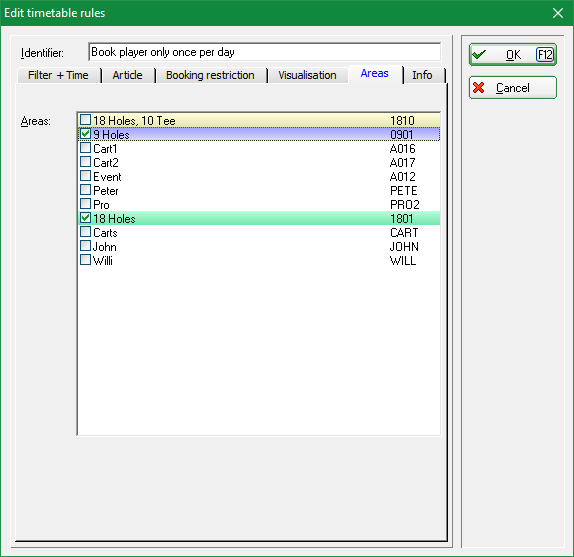Click the green checkmark icon on OK
The image size is (574, 557).
point(479,55)
